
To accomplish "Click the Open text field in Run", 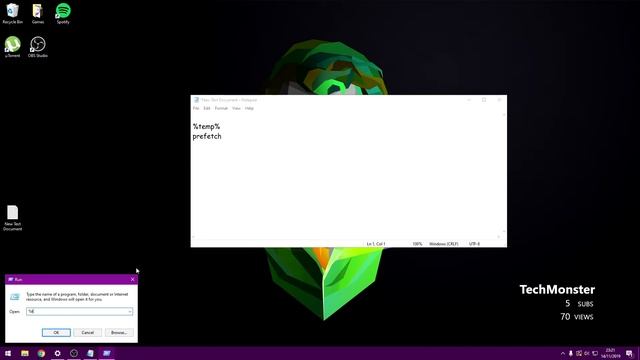I will click(x=80, y=311).
